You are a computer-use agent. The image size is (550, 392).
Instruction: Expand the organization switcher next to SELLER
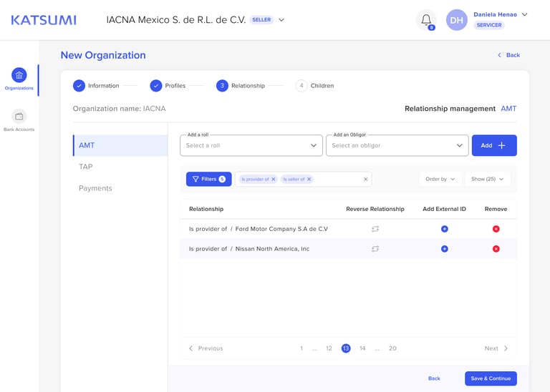[281, 20]
